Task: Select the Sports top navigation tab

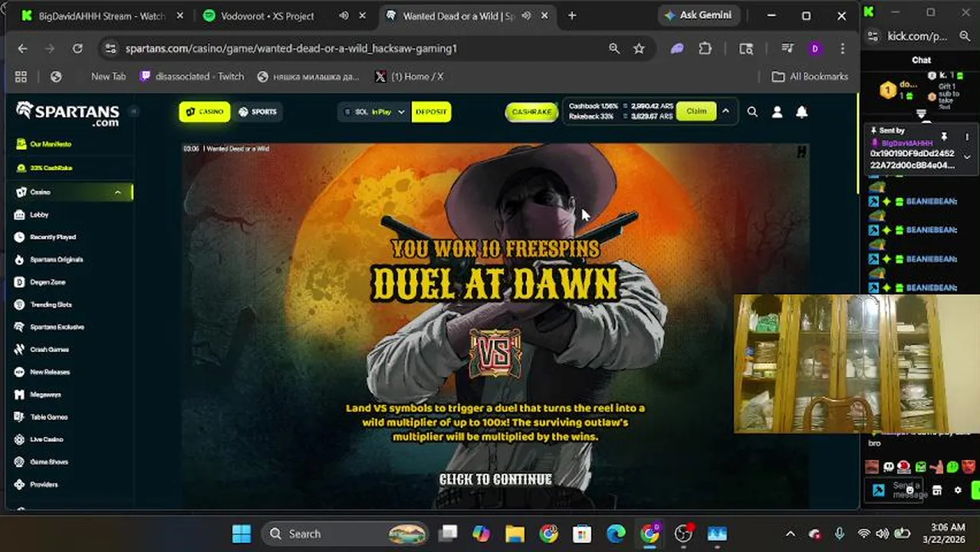Action: [258, 112]
